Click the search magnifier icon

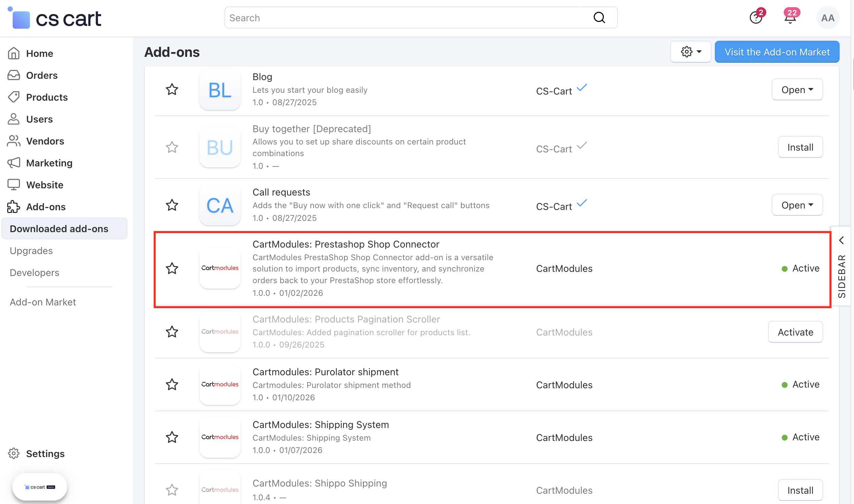tap(599, 17)
